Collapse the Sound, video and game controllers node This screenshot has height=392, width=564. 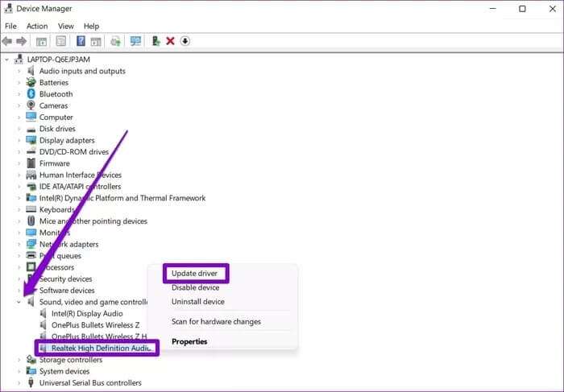(19, 302)
